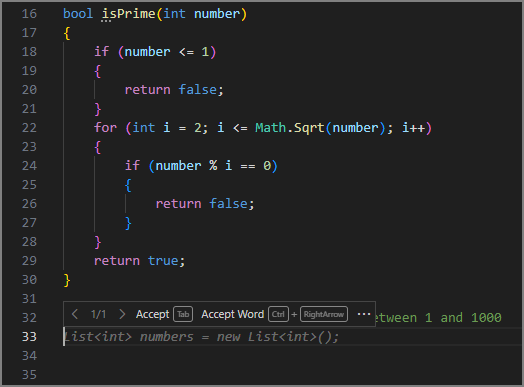The width and height of the screenshot is (524, 387).
Task: Show previous inline suggestion arrow
Action: point(75,314)
